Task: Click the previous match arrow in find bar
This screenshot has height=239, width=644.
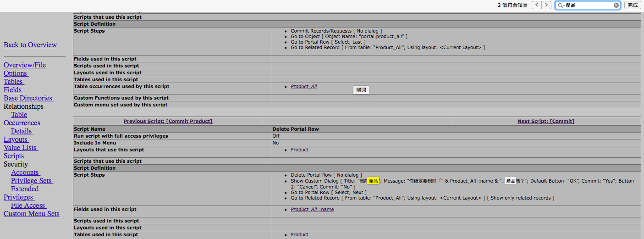Action: pyautogui.click(x=536, y=5)
